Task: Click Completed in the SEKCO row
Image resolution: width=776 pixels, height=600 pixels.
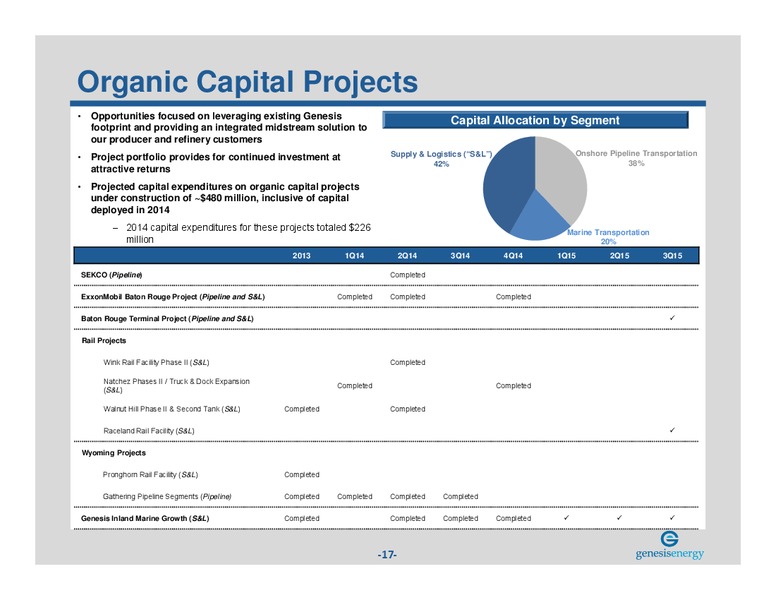Action: tap(407, 275)
